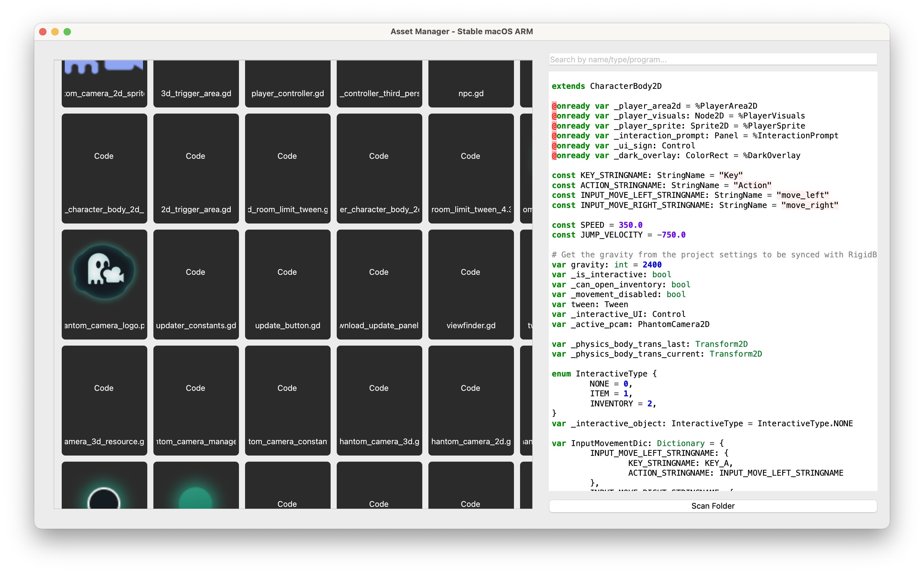Select the room_limit_tween_4.3 code tile
Image resolution: width=924 pixels, height=574 pixels.
click(470, 168)
